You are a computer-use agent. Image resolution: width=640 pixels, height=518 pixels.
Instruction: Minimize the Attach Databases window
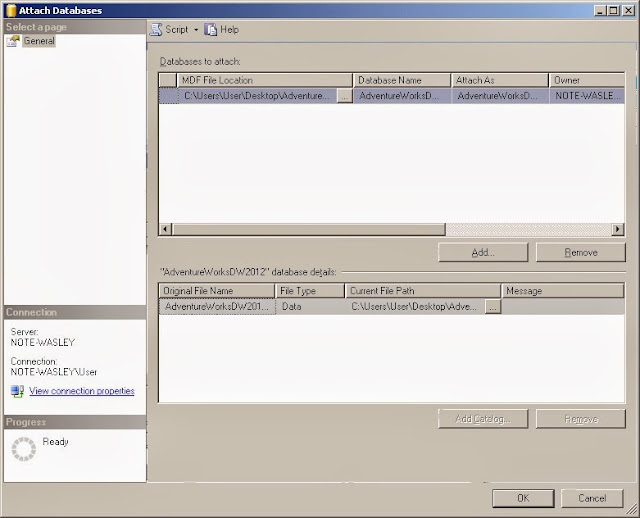point(600,11)
